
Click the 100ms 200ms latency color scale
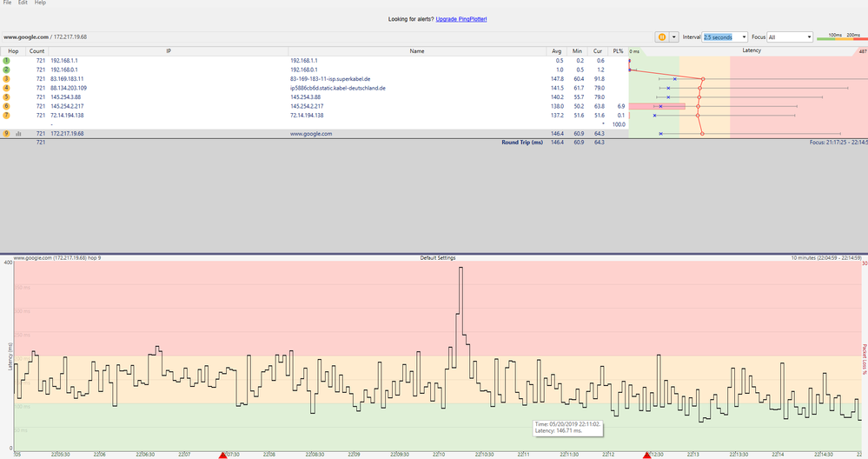tap(843, 37)
